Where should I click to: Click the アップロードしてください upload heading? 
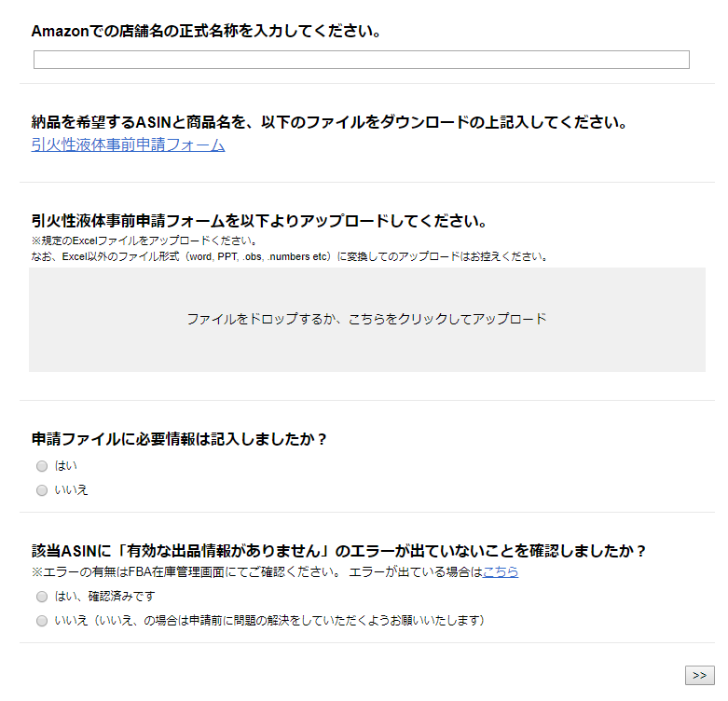[260, 221]
